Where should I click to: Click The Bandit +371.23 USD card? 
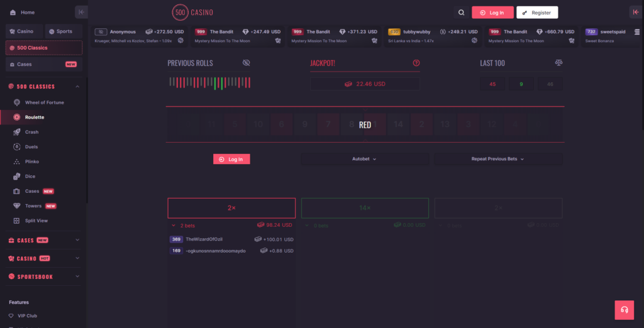335,36
